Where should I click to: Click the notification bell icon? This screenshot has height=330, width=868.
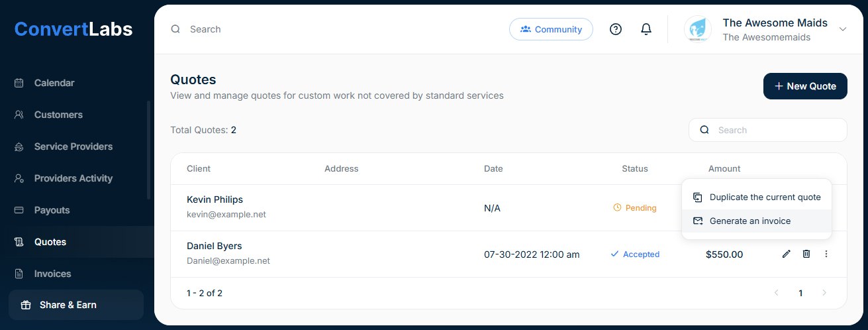[646, 29]
